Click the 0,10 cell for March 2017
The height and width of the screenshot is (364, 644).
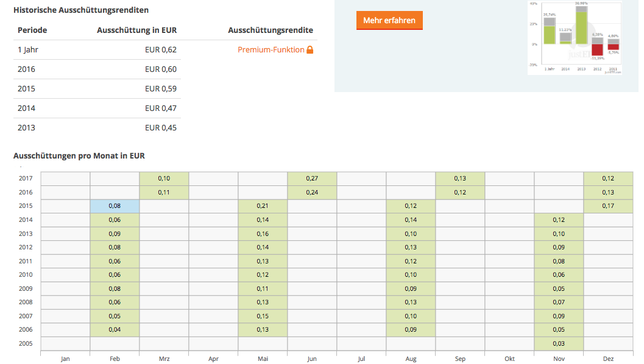[164, 179]
